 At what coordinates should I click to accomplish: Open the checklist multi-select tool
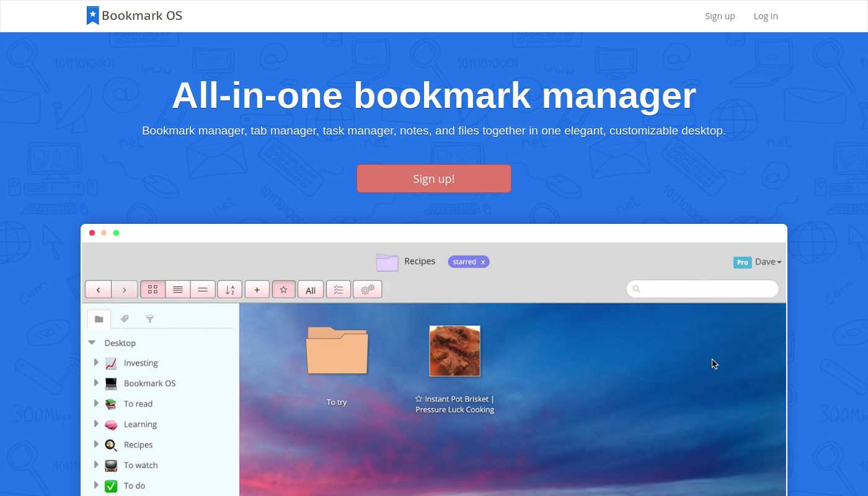click(339, 290)
